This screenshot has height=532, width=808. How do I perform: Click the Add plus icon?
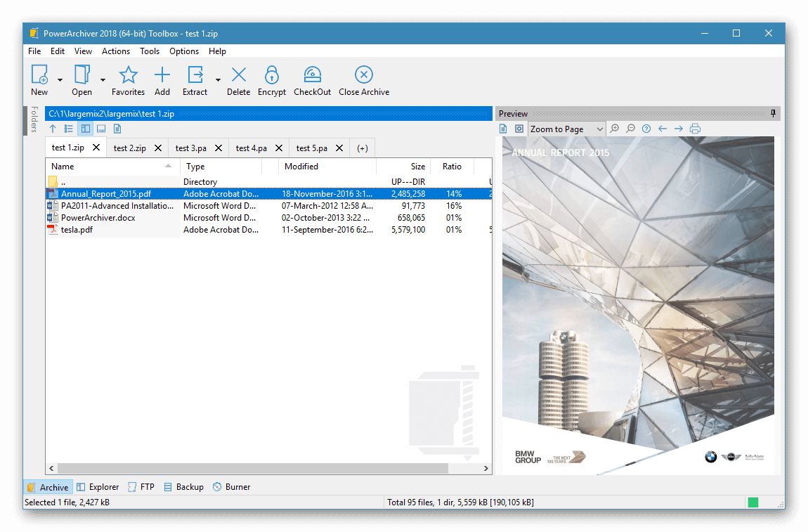click(162, 75)
